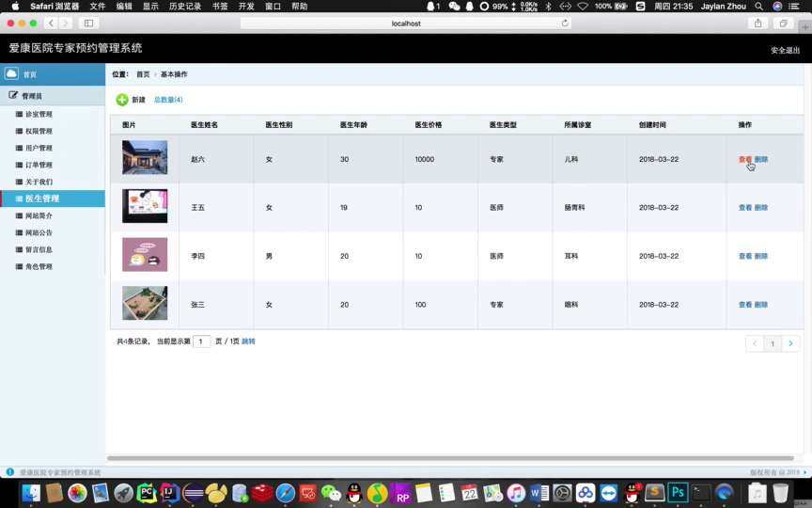Show all tabs overview in Safari
The height and width of the screenshot is (508, 812).
point(783,23)
